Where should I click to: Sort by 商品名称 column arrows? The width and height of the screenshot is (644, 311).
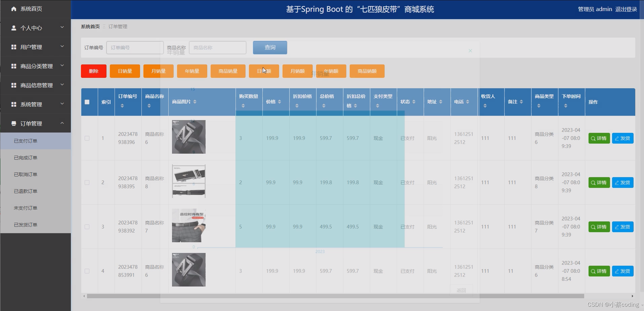coord(149,106)
